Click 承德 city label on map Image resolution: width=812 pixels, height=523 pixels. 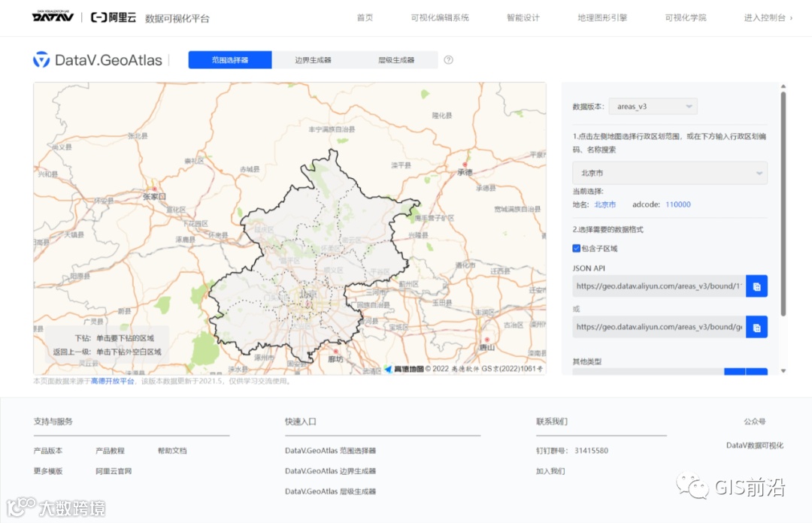[465, 172]
